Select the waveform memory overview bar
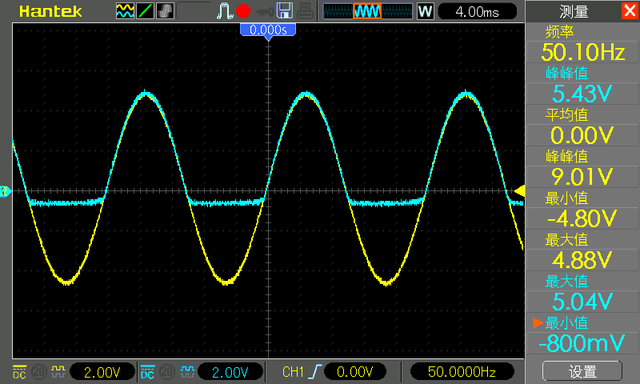Viewport: 640px width, 384px height. pyautogui.click(x=368, y=11)
